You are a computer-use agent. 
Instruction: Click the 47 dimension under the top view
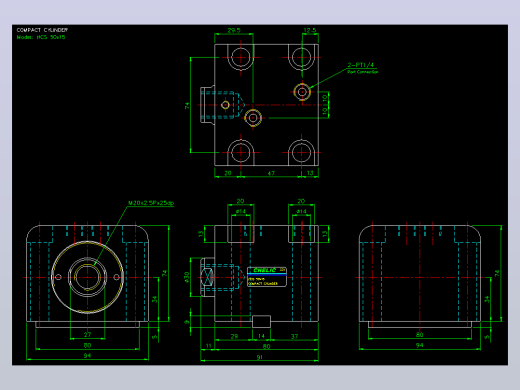point(271,173)
